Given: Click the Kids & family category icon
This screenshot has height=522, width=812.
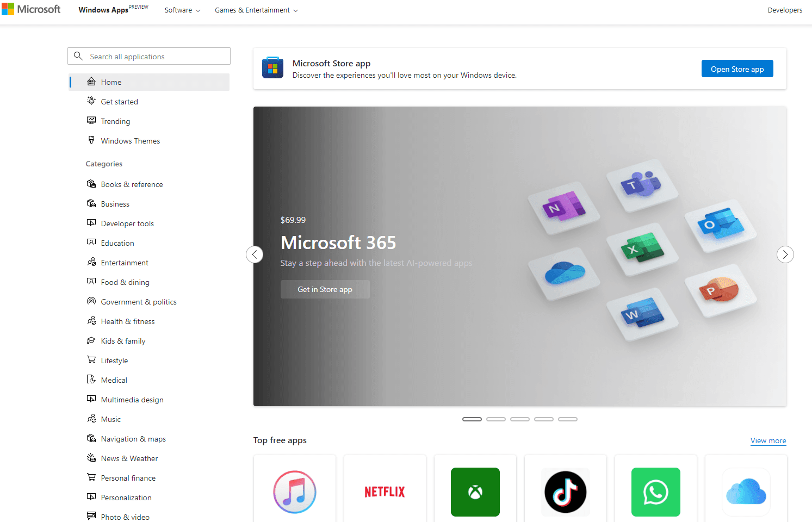Looking at the screenshot, I should click(x=91, y=340).
